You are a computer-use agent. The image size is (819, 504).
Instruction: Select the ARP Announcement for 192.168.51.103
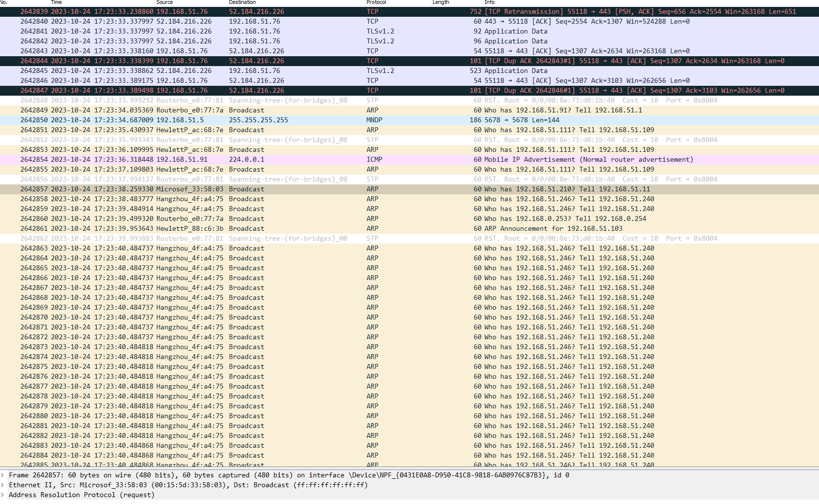coord(197,228)
